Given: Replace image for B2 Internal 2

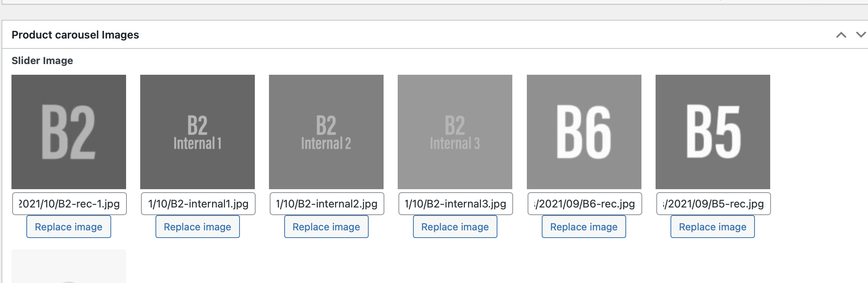Looking at the screenshot, I should point(326,227).
